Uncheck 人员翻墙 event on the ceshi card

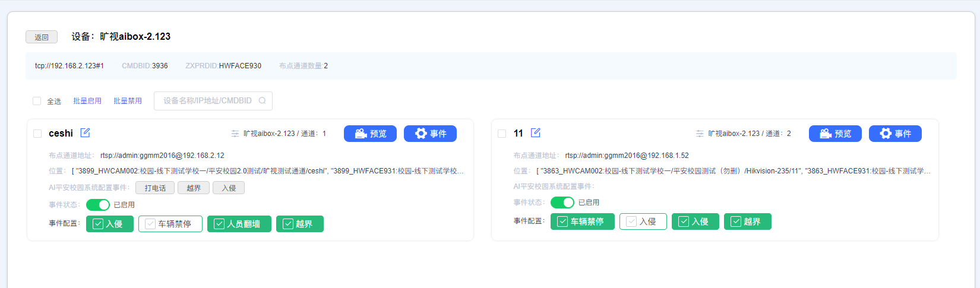[x=239, y=224]
